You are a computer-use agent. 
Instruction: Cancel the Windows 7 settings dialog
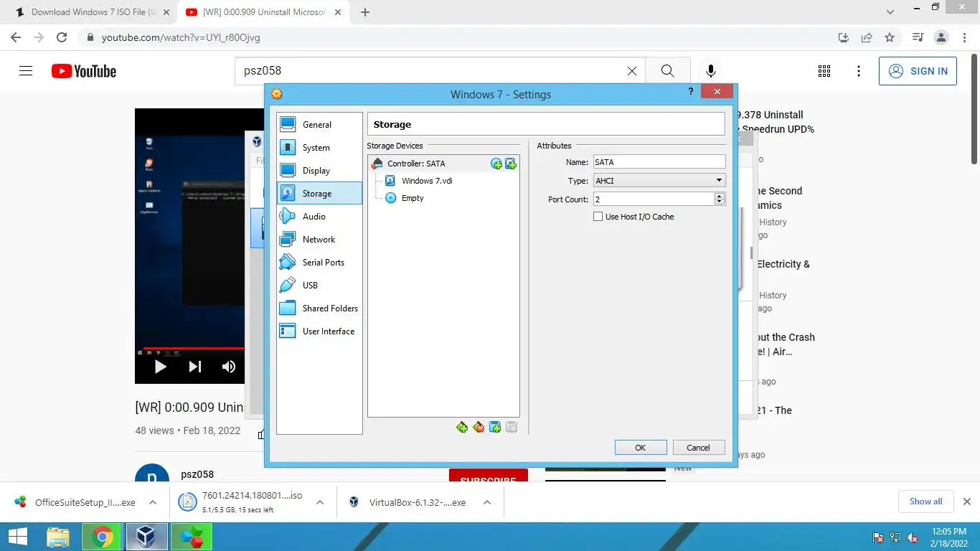(698, 448)
